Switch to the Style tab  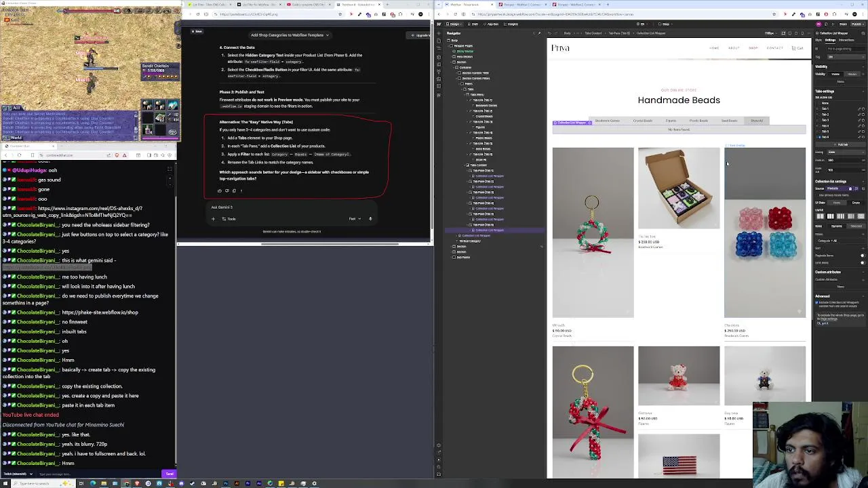click(817, 40)
